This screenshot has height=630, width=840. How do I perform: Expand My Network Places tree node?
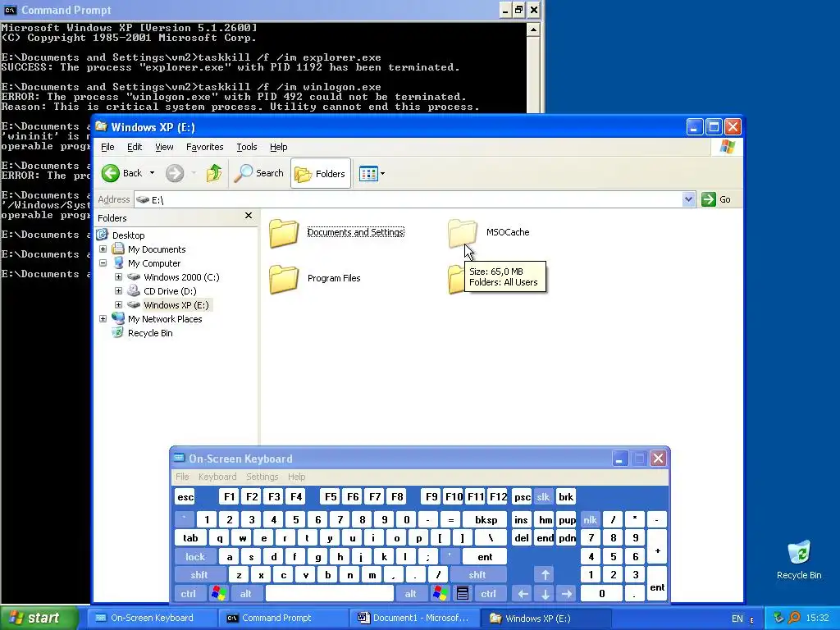pyautogui.click(x=103, y=319)
